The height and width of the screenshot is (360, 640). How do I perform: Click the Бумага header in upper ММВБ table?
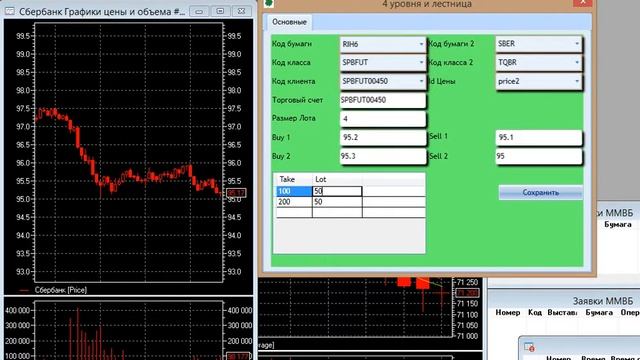[618, 224]
